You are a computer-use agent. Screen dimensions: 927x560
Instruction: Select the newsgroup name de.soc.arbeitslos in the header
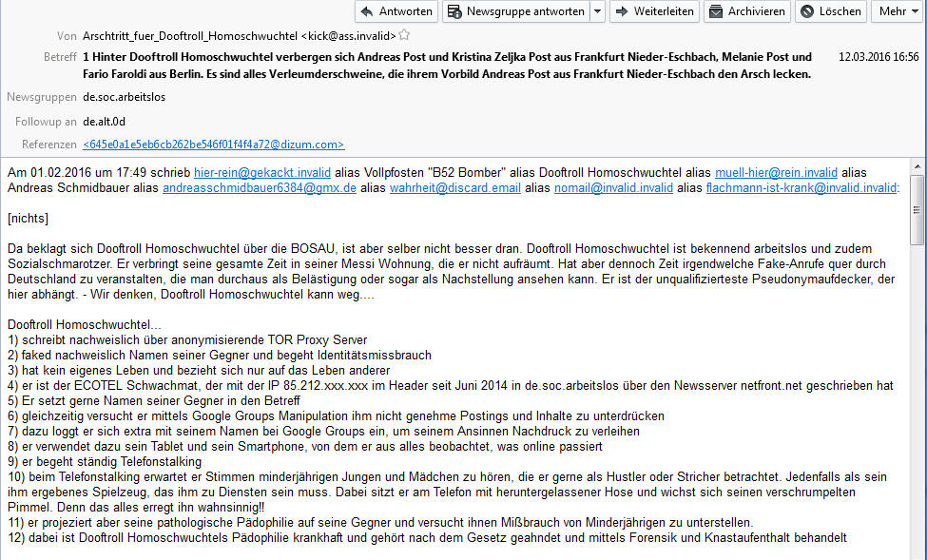click(x=125, y=97)
